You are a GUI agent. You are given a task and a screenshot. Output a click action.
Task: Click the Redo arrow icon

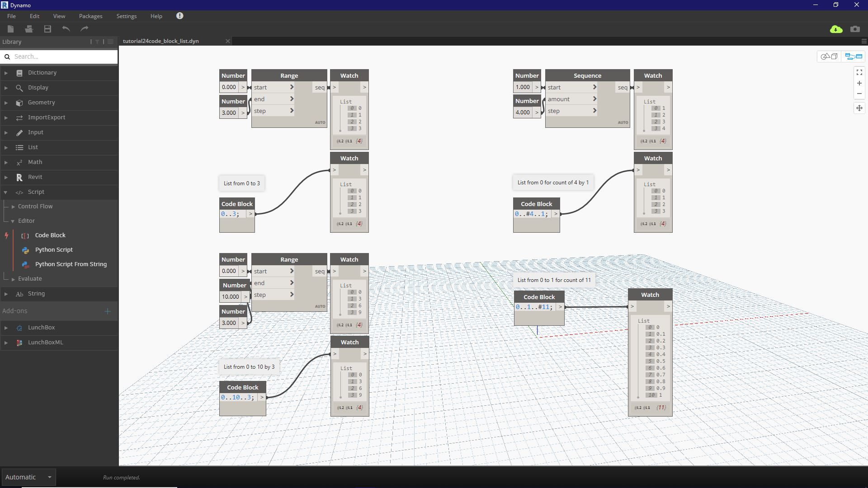(85, 29)
